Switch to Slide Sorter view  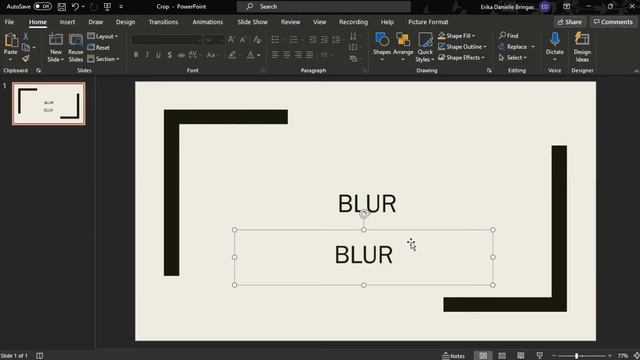pos(502,356)
